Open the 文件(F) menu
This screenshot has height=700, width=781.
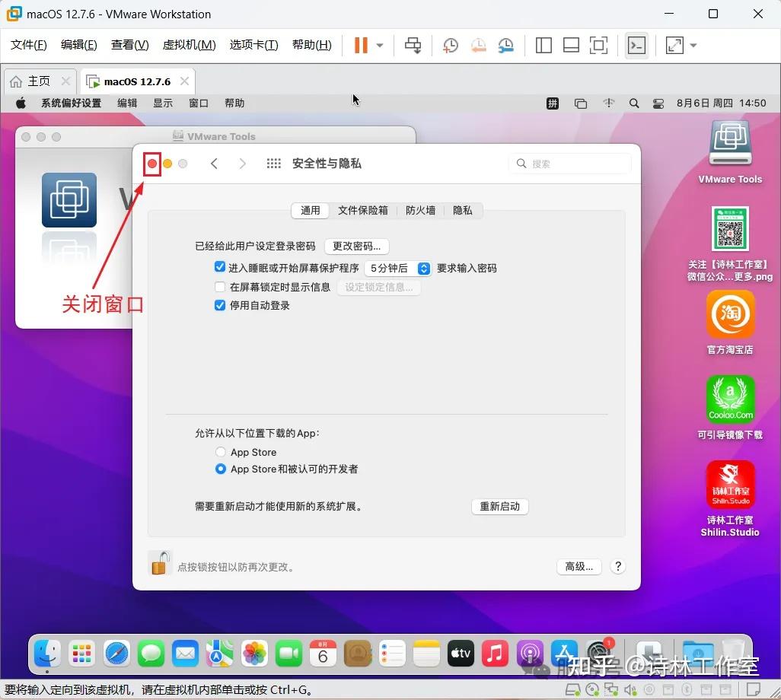(28, 45)
